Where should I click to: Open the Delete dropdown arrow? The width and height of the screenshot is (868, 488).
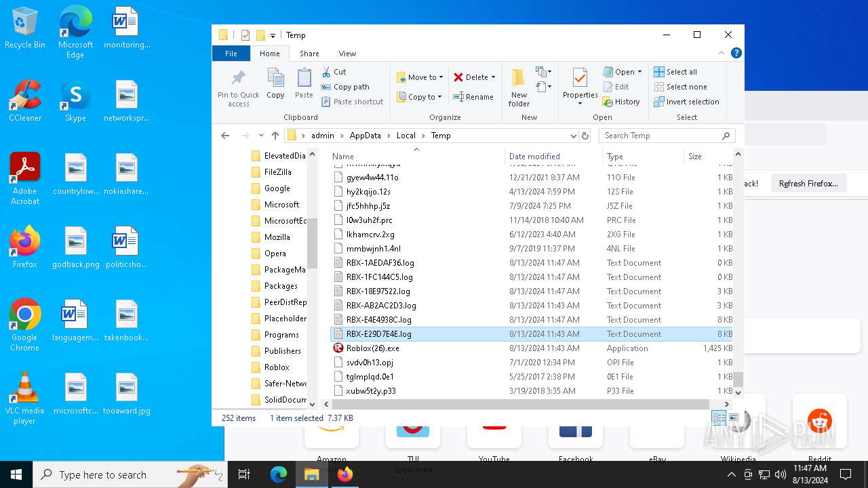(493, 77)
